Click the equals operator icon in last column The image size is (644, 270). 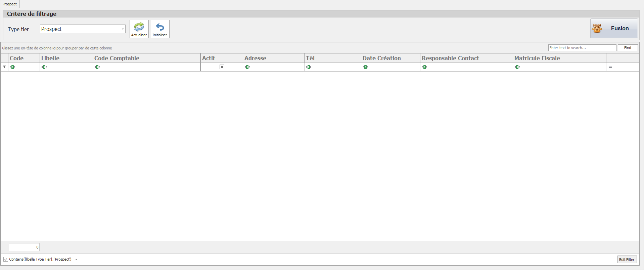click(x=610, y=67)
